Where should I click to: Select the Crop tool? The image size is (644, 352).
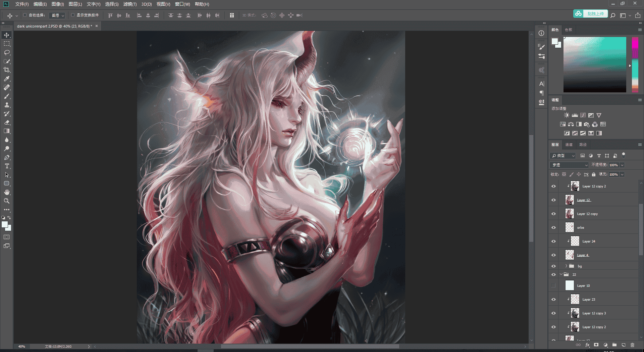(x=7, y=70)
